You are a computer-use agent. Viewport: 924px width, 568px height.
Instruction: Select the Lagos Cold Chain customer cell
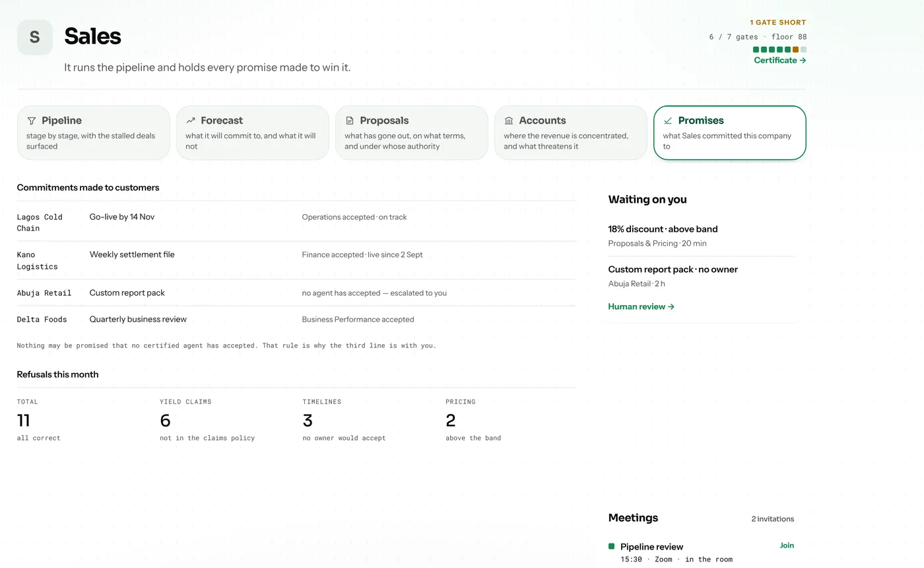coord(40,223)
